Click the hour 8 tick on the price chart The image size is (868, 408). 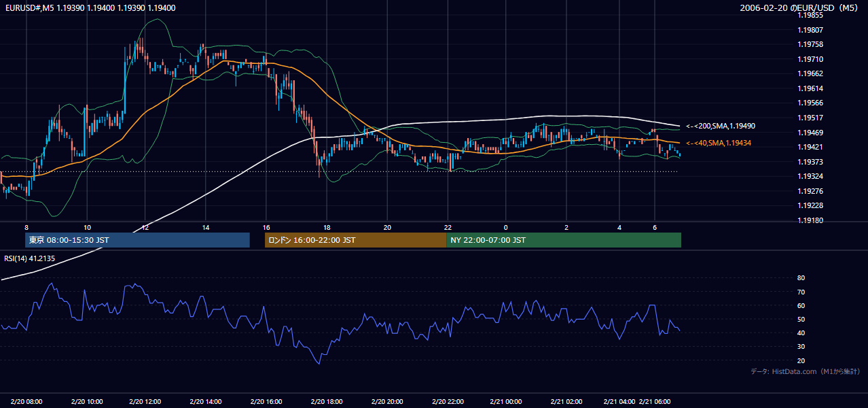26,227
